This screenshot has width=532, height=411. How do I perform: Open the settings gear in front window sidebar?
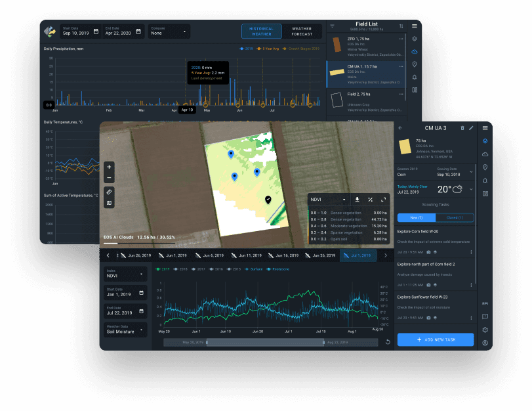click(x=485, y=330)
